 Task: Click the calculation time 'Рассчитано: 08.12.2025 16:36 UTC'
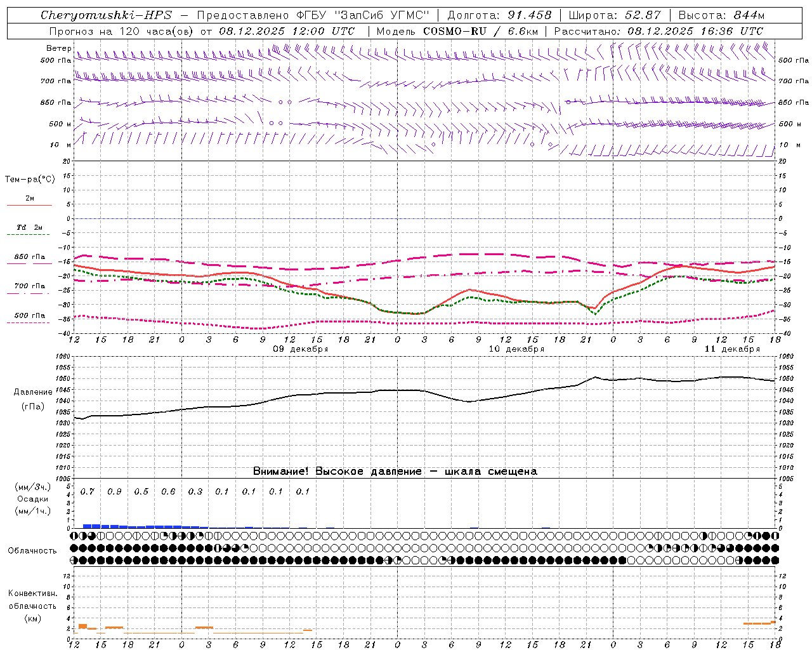(658, 31)
